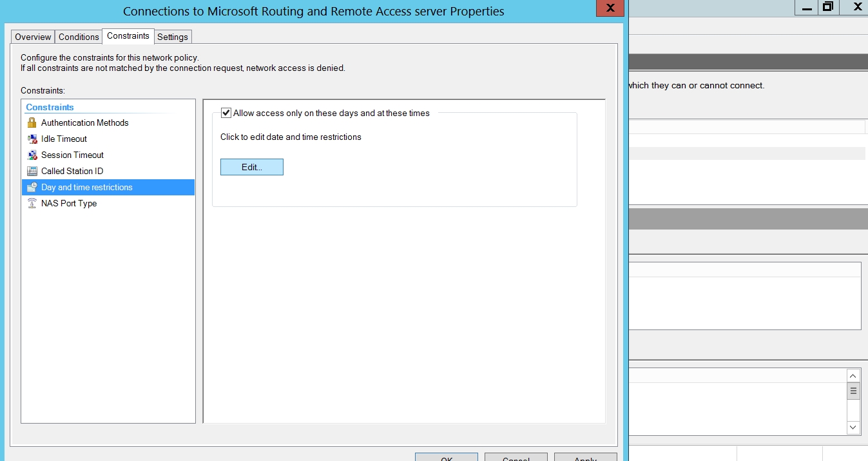Viewport: 868px width, 461px height.
Task: Select the Constraints tab
Action: click(128, 36)
